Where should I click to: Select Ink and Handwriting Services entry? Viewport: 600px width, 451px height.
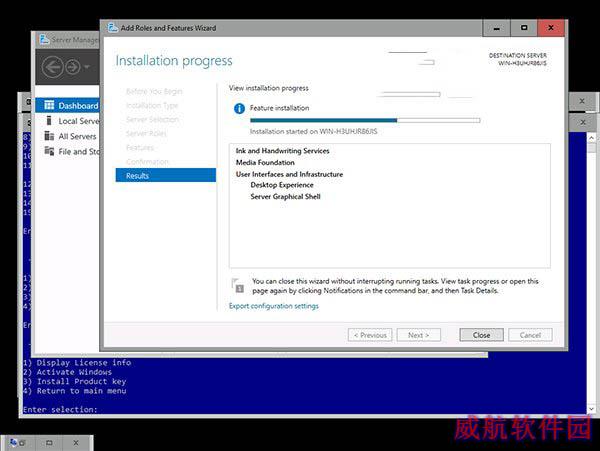pos(282,151)
